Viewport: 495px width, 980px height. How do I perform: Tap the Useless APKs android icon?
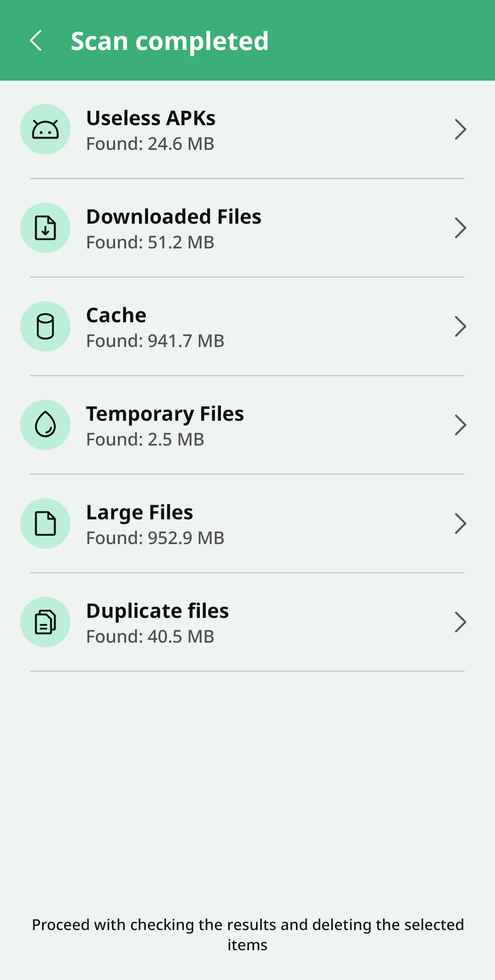coord(45,129)
